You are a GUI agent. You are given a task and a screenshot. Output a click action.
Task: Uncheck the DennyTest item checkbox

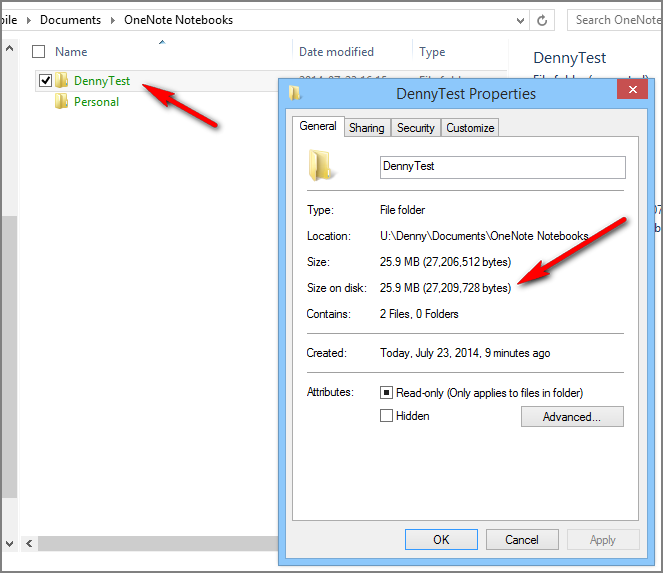point(45,81)
